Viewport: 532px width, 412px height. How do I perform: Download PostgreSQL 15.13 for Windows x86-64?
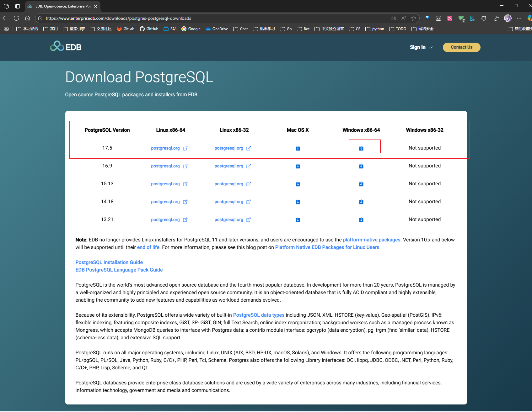(361, 184)
